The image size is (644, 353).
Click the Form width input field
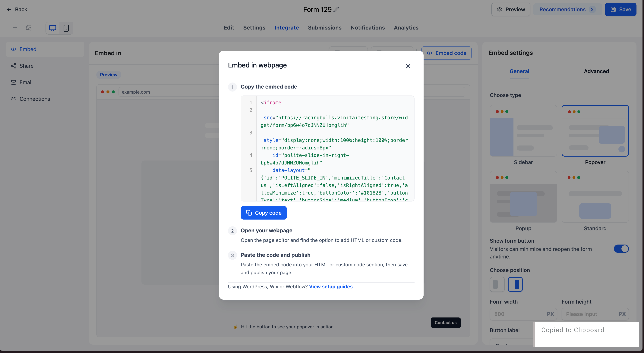523,314
